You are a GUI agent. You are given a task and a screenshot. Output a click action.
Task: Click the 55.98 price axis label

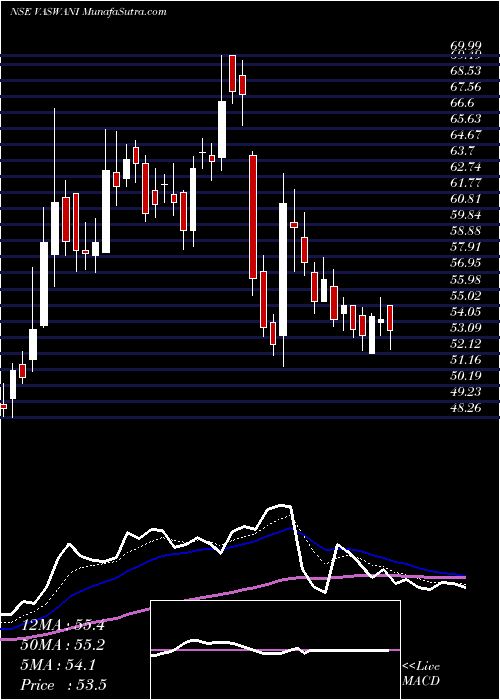[x=466, y=279]
